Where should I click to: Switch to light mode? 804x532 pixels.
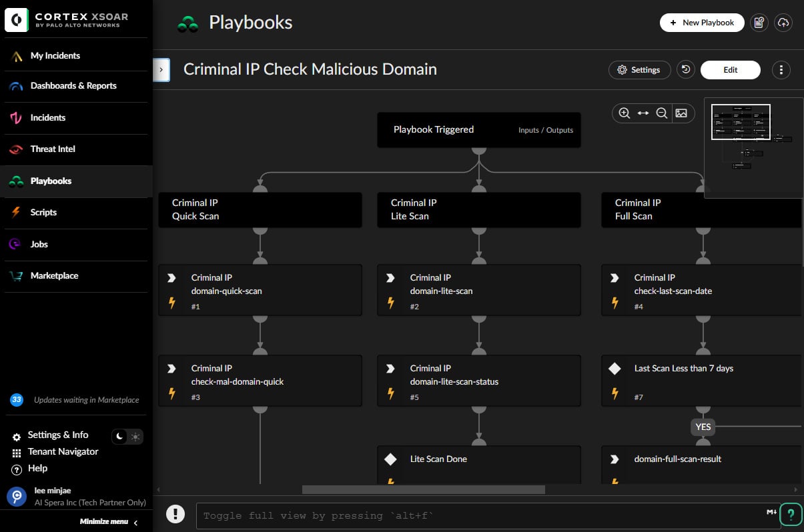pos(135,437)
